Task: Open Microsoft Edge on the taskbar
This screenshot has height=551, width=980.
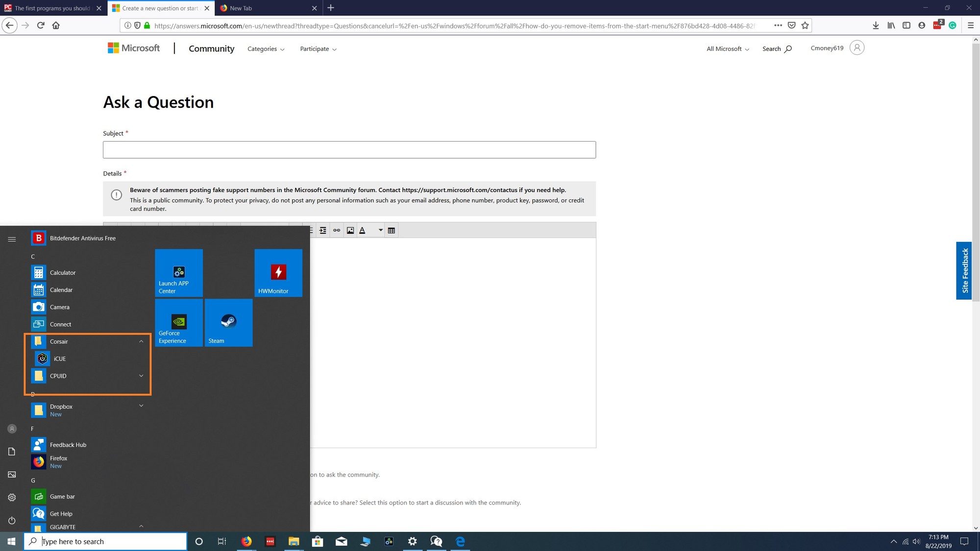Action: click(x=460, y=541)
